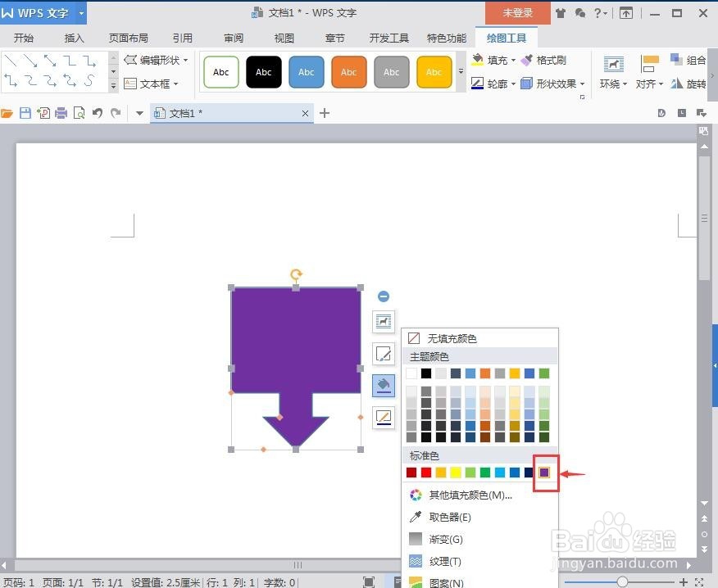This screenshot has height=588, width=718.
Task: Click the Group icon in ribbon
Action: (x=676, y=60)
